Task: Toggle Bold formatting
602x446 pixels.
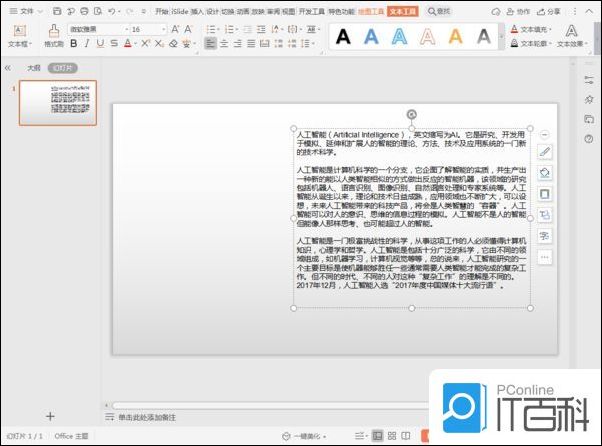Action: (x=73, y=44)
